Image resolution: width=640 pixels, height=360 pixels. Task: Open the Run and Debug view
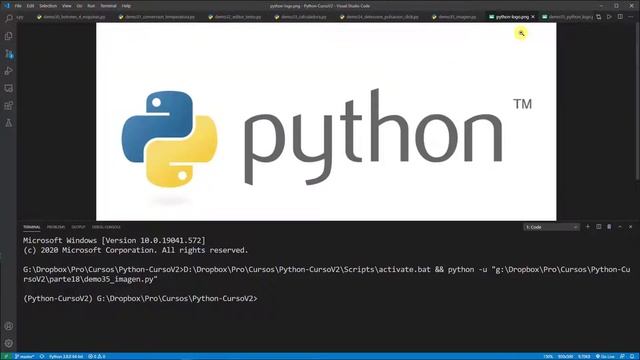click(9, 71)
